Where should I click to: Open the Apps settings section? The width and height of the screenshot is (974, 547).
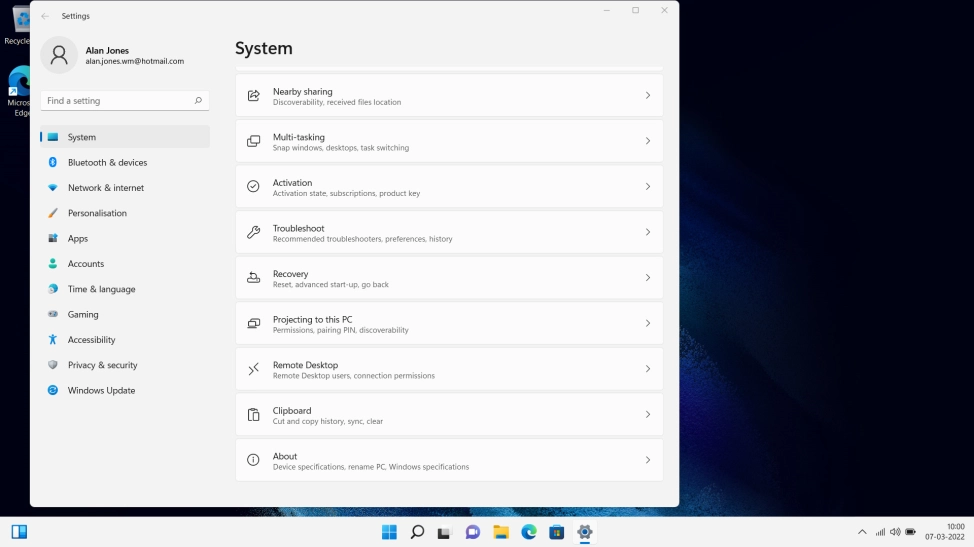pos(78,239)
